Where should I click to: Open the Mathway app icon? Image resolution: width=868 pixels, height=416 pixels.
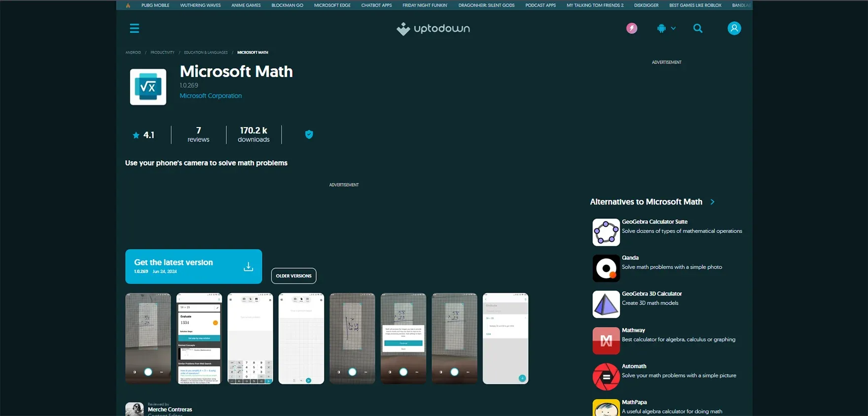point(606,341)
